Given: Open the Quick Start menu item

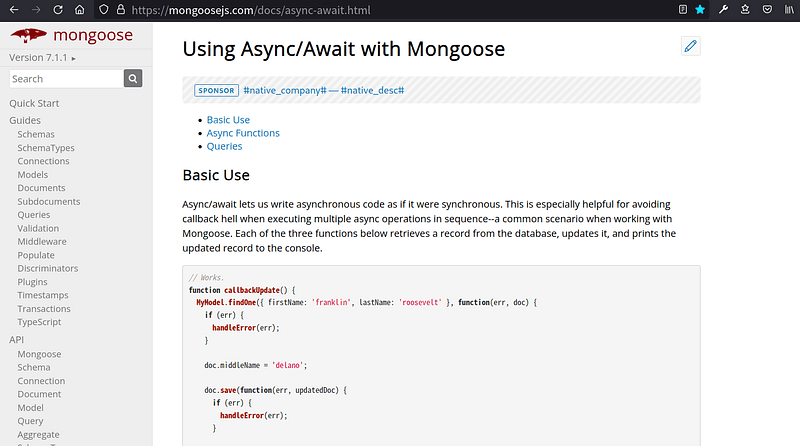Looking at the screenshot, I should point(34,103).
